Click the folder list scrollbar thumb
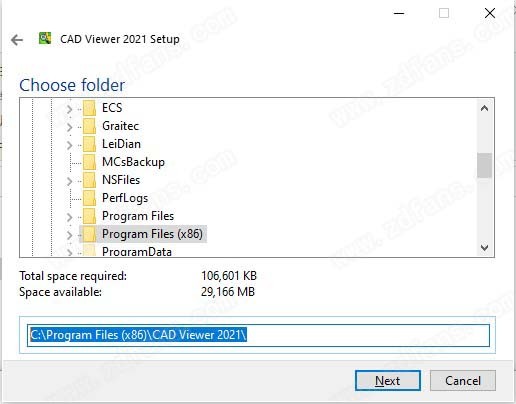This screenshot has height=404, width=516. click(x=484, y=165)
